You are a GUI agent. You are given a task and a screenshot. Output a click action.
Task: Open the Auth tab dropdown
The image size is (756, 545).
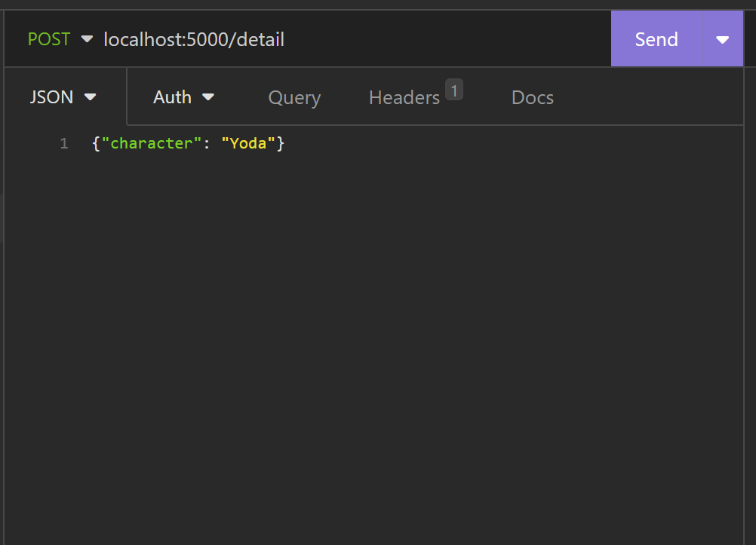point(183,97)
